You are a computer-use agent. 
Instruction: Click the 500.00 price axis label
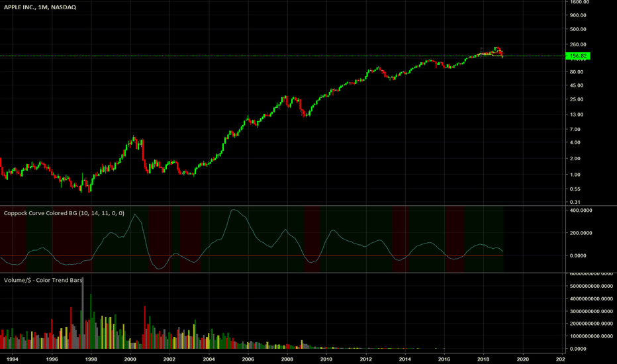(x=578, y=29)
